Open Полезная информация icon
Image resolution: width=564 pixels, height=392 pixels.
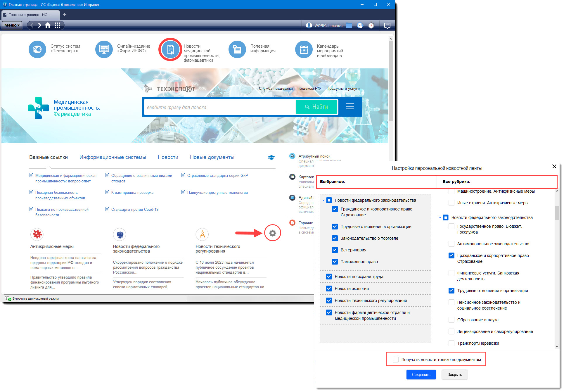[x=237, y=49]
